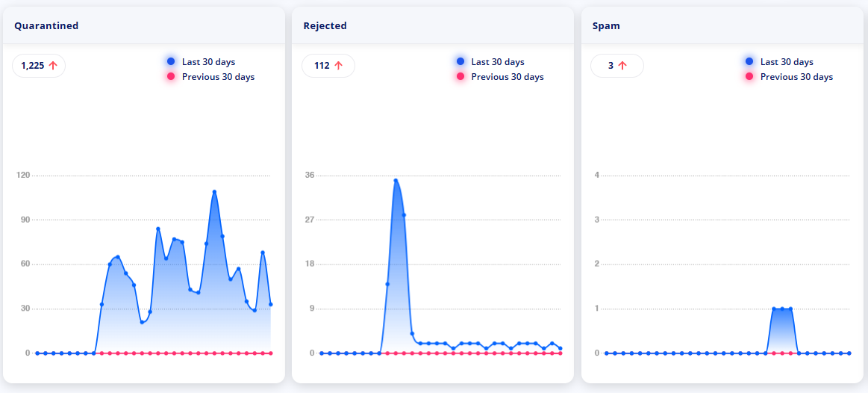
Task: Toggle Previous 30 days legend in Spam chart
Action: click(790, 76)
